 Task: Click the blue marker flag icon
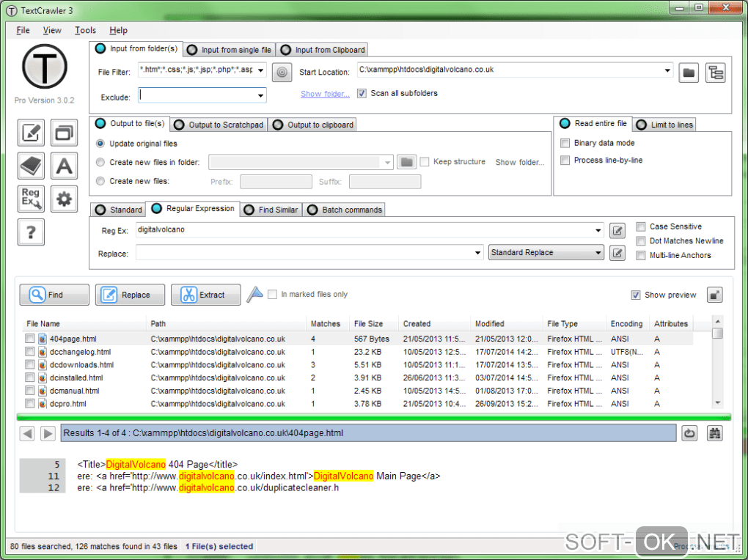pyautogui.click(x=254, y=295)
